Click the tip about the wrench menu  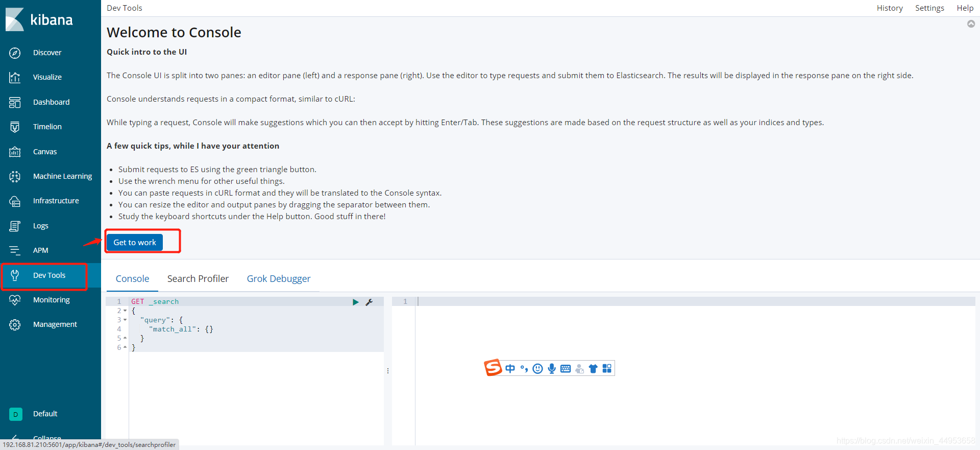click(x=202, y=181)
